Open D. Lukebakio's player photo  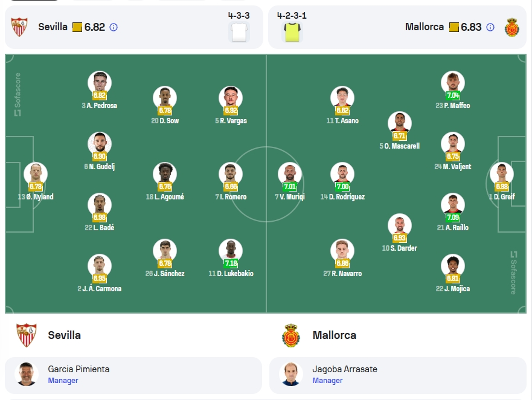(231, 251)
